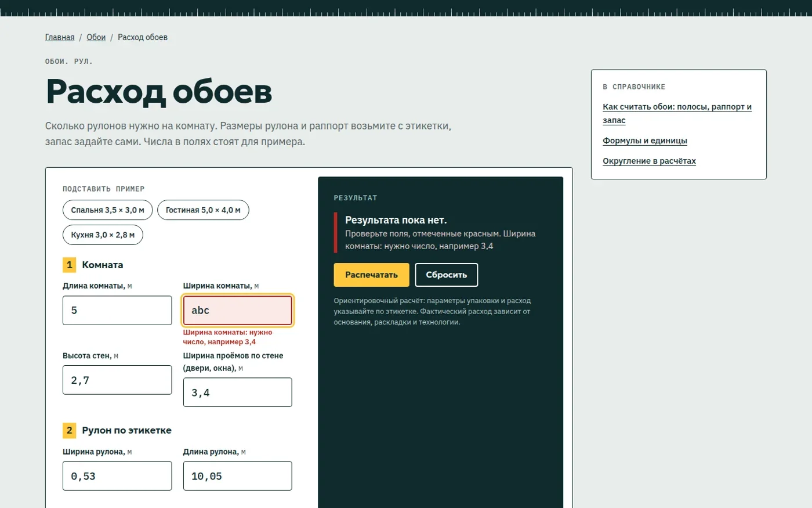Click the 'Расход обоев' page title
The image size is (812, 508).
pyautogui.click(x=159, y=92)
